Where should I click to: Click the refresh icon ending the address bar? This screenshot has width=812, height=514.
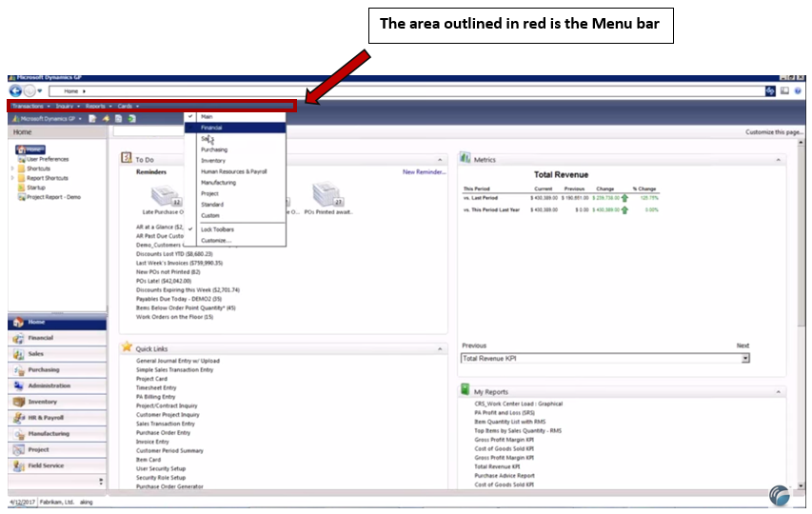point(770,91)
